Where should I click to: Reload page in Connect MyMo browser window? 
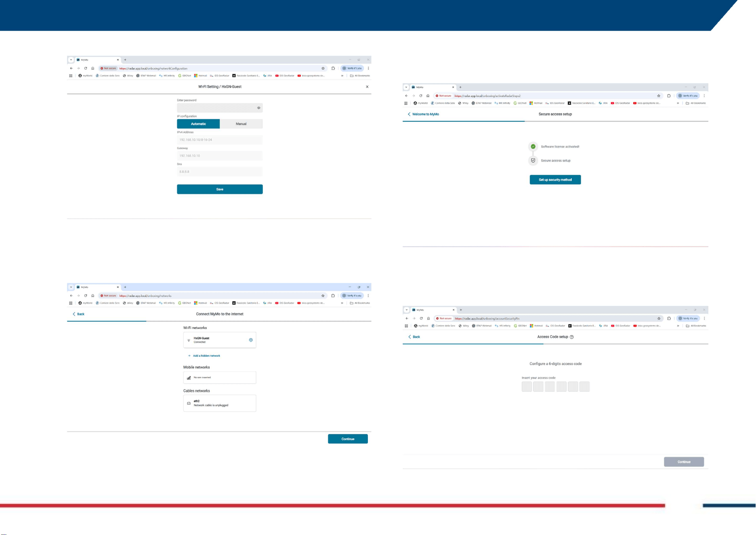point(86,296)
